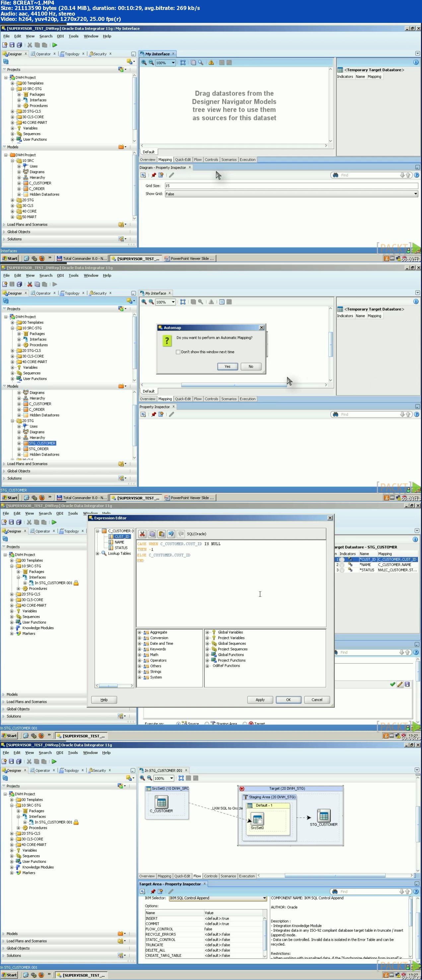Viewport: 422px width, 980px height.
Task: Expand the Strings functions category
Action: click(139, 672)
